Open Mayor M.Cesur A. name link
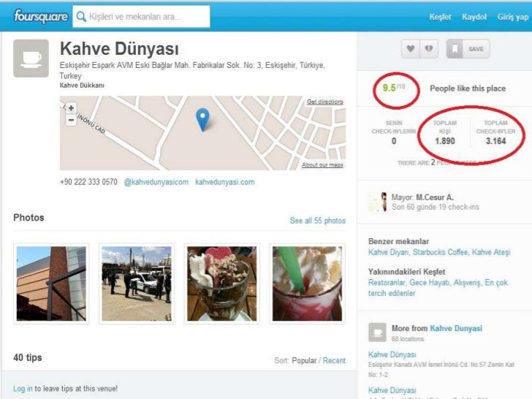Screen dimensions: 532x399 coord(435,197)
